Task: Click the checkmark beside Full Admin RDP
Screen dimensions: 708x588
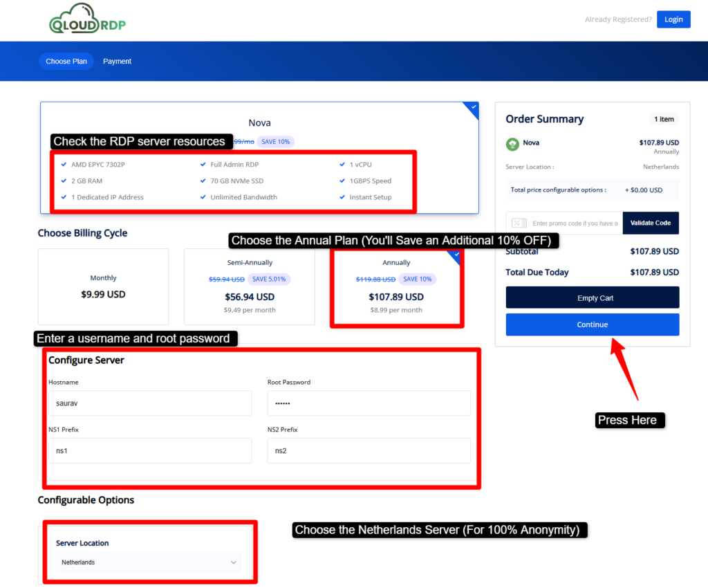Action: point(203,165)
